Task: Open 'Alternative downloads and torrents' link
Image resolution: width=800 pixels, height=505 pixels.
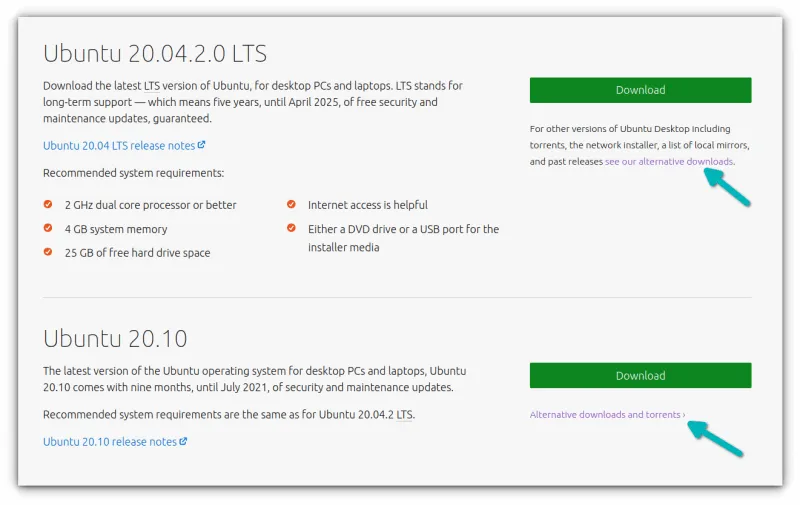Action: (x=604, y=414)
